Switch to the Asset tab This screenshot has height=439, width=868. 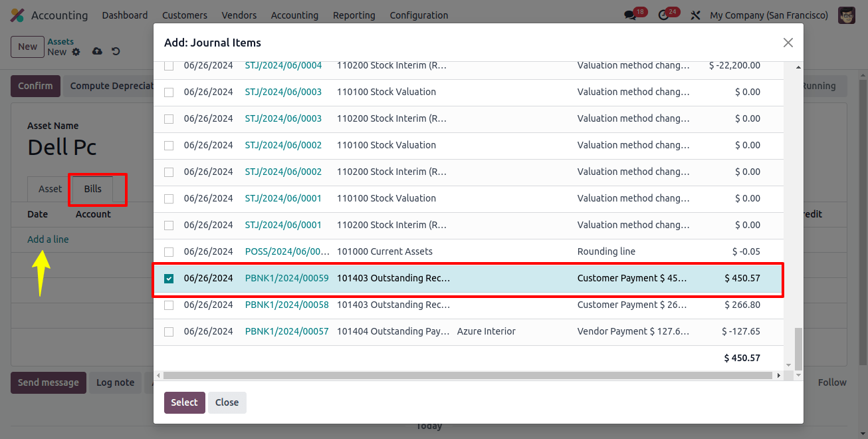pyautogui.click(x=50, y=189)
